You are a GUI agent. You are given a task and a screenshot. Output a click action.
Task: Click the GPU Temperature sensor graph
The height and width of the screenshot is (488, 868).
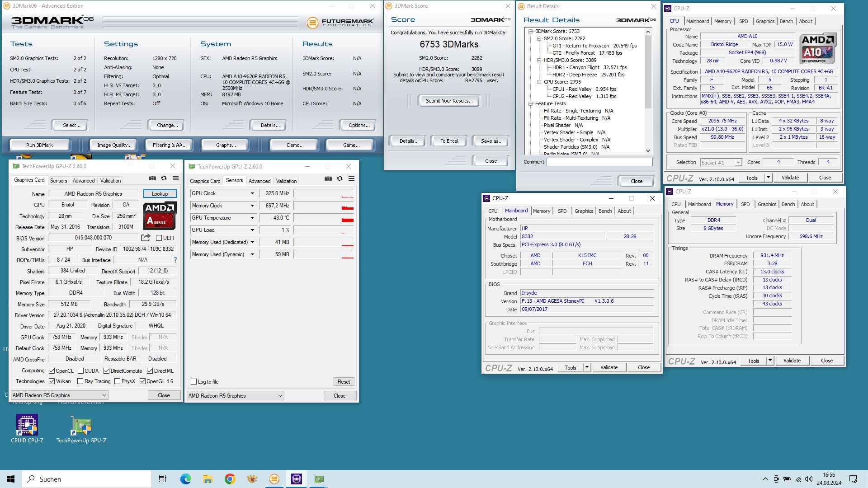(x=323, y=218)
